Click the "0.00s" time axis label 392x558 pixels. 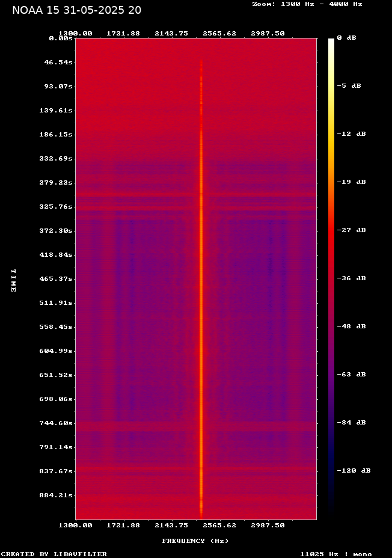(x=61, y=38)
